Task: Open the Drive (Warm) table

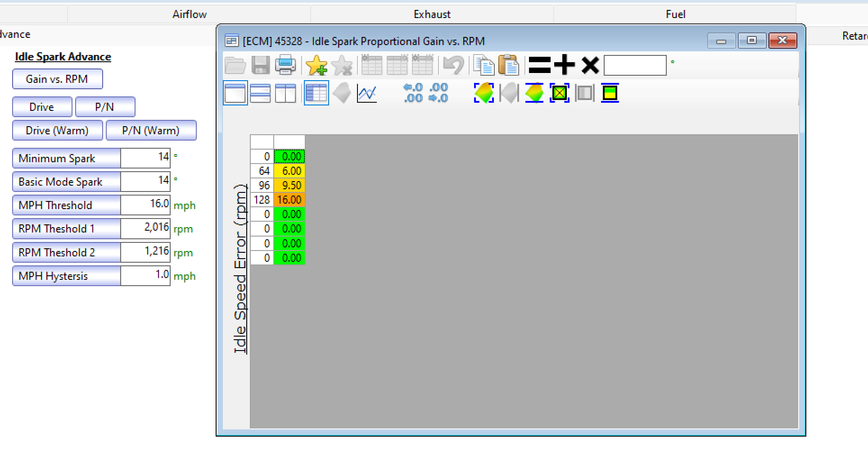Action: tap(57, 131)
